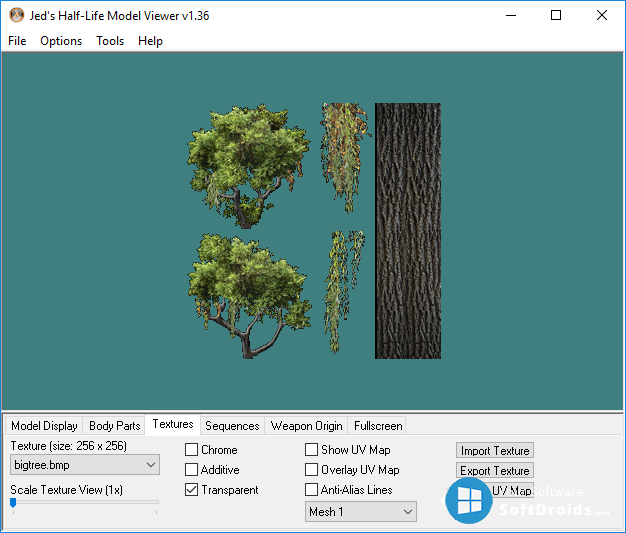Image resolution: width=626 pixels, height=533 pixels.
Task: Close the Model Viewer window
Action: [602, 16]
